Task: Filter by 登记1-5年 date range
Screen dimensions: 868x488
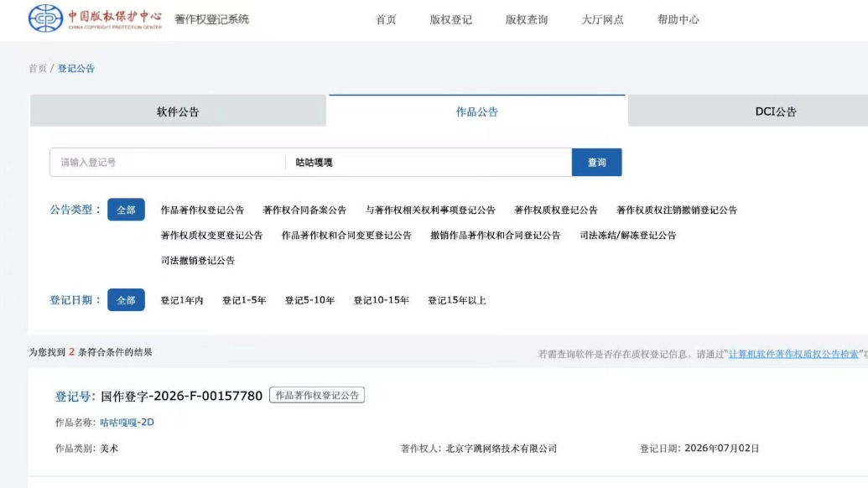Action: pyautogui.click(x=244, y=300)
